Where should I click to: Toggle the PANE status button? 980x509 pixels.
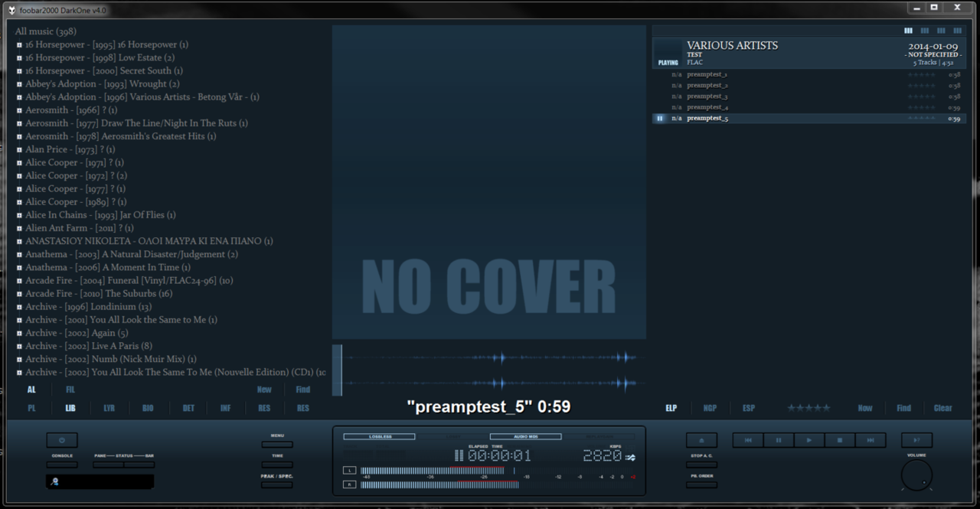(108, 465)
